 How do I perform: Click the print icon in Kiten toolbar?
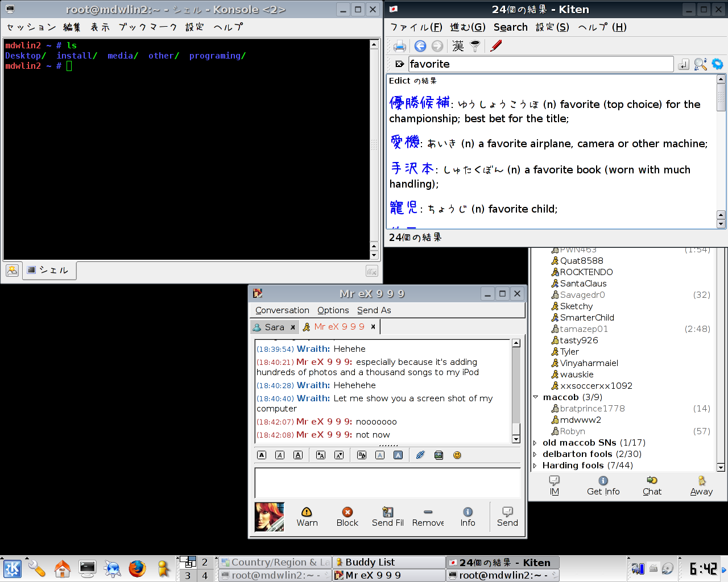pos(400,46)
